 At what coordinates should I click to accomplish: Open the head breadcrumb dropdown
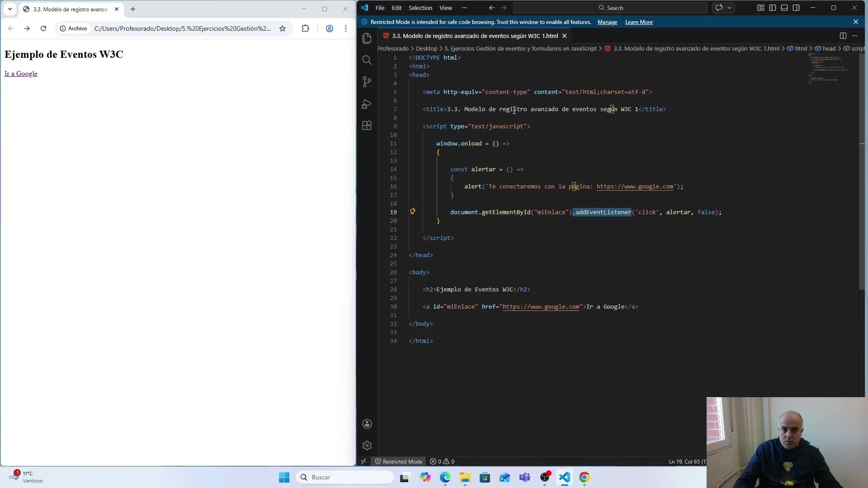point(826,48)
